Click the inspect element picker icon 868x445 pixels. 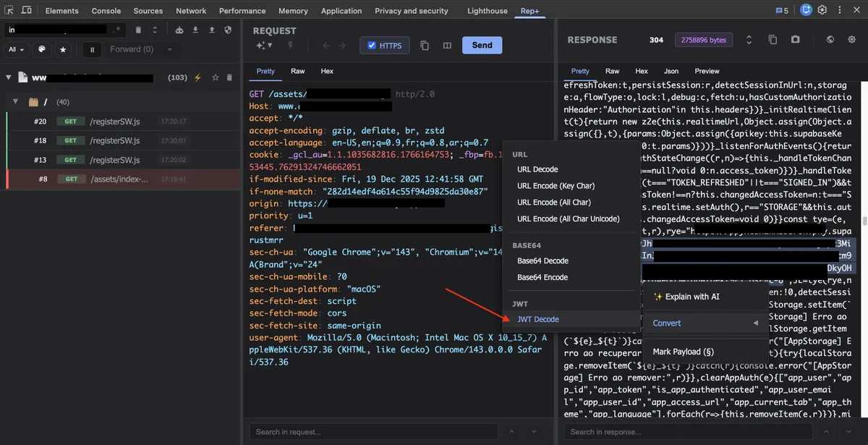[9, 10]
